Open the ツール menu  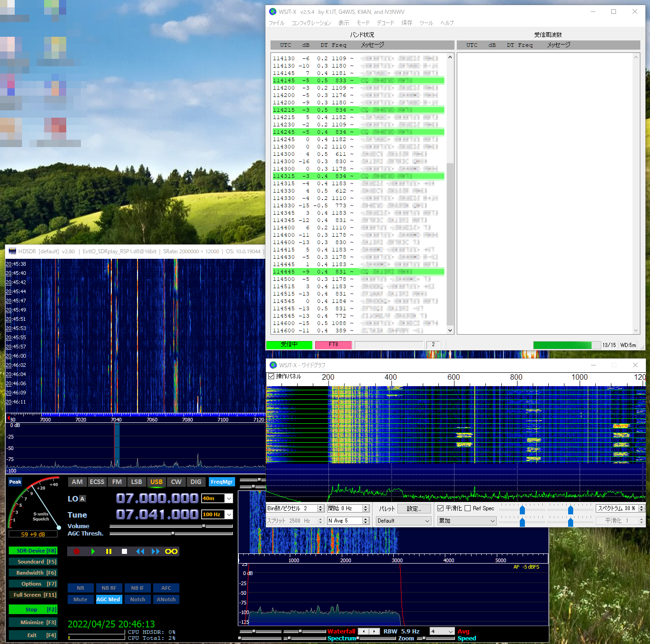[426, 23]
